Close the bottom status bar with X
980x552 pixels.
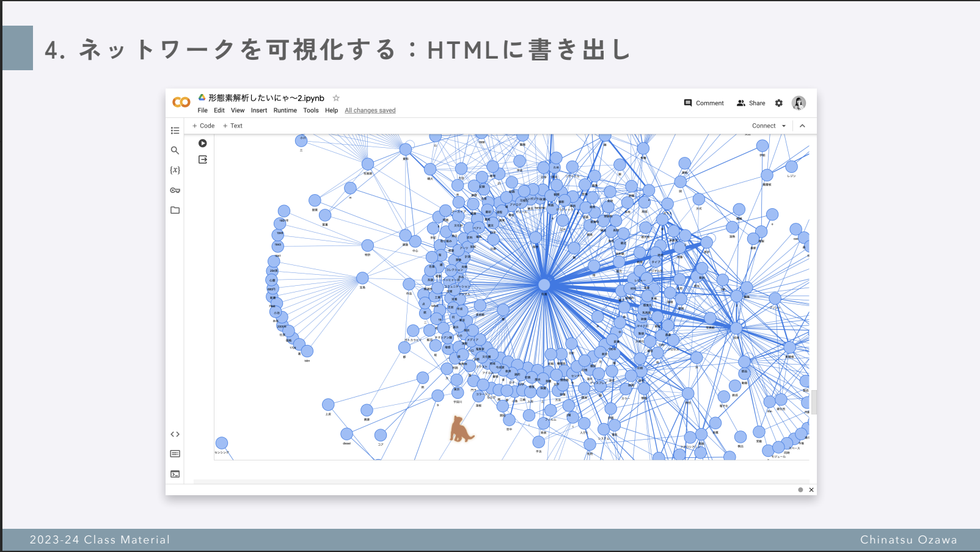[x=811, y=490]
